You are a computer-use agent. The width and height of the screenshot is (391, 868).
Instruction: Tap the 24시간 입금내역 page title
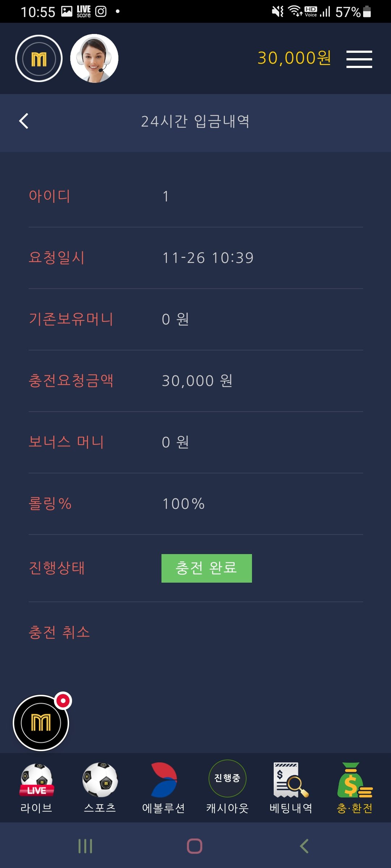click(x=195, y=122)
